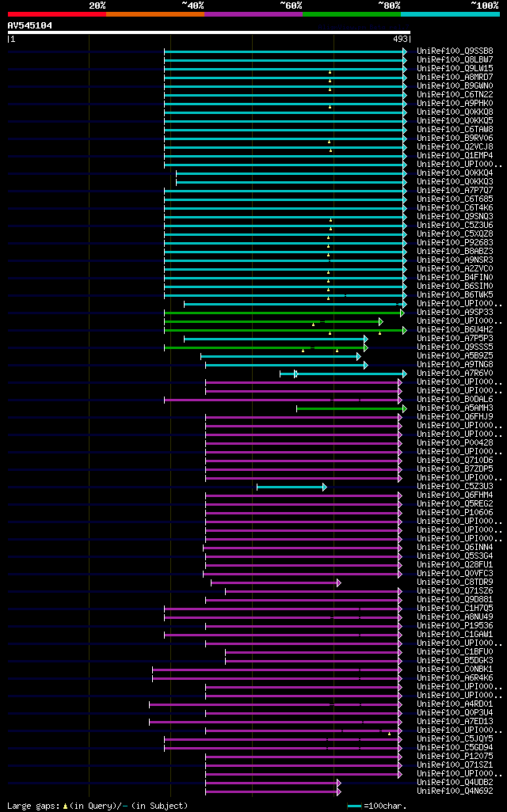
Task: Select the UniRef100_A9TNG8 label
Action: coord(456,365)
